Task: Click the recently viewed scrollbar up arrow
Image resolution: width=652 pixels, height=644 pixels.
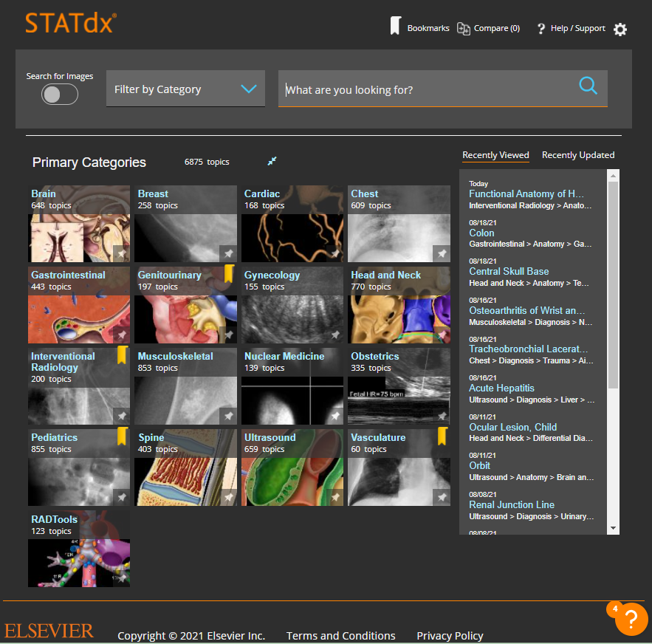Action: pyautogui.click(x=613, y=176)
